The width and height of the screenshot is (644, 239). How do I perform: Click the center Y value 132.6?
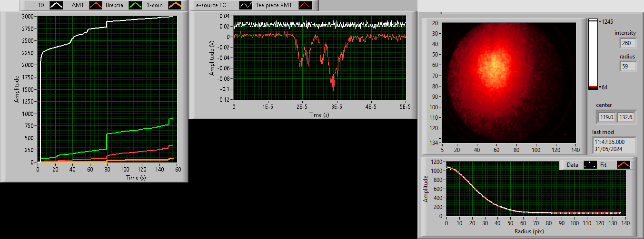[x=625, y=116]
